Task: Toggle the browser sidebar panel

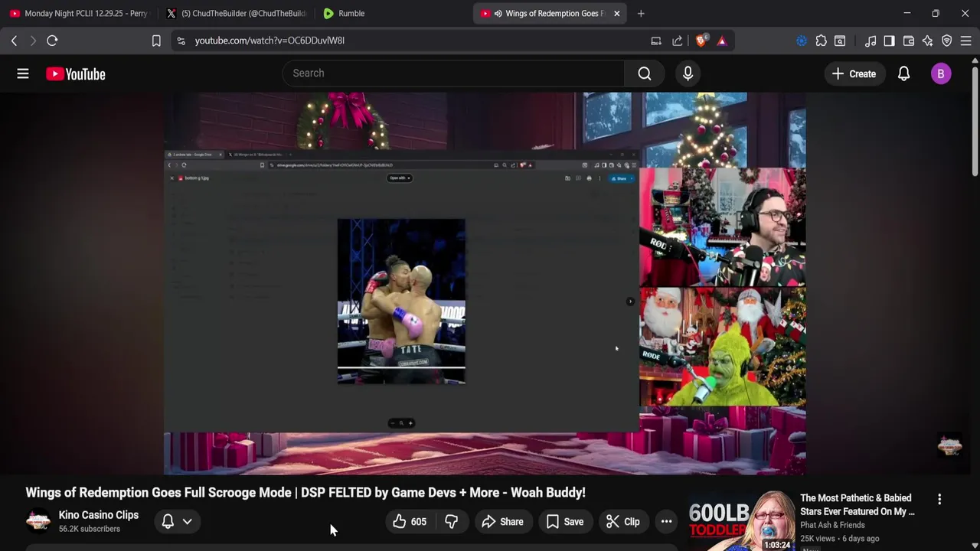Action: pos(889,41)
